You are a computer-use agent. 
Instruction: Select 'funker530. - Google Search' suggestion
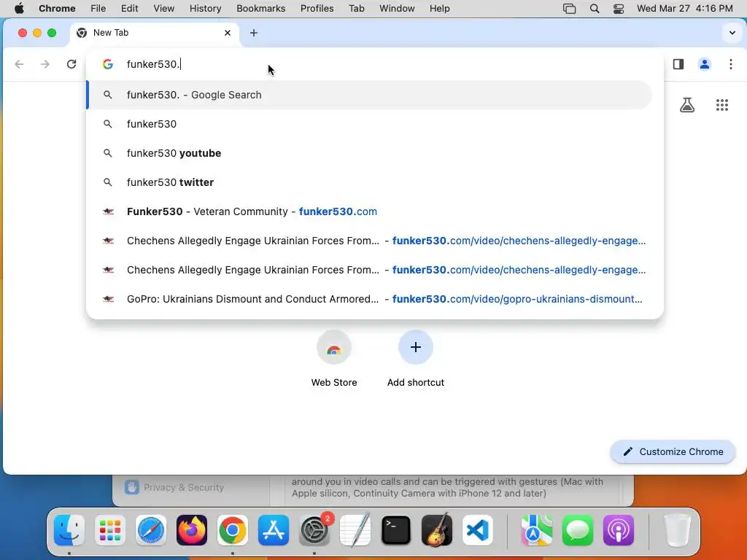370,95
